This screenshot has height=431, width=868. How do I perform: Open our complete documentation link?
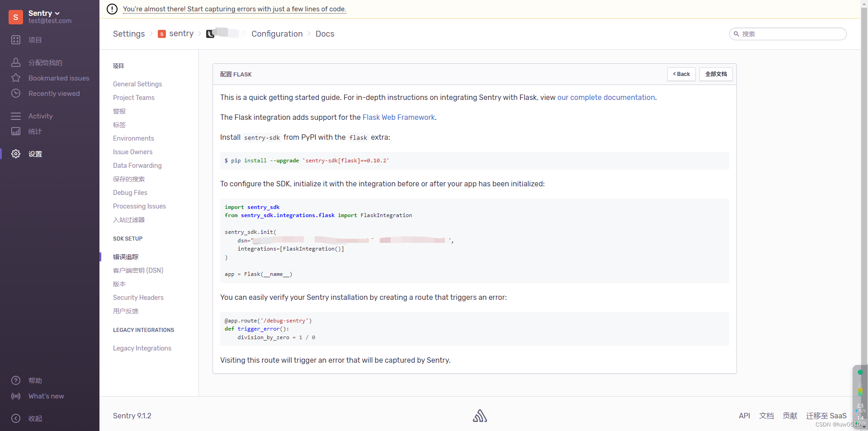(606, 97)
